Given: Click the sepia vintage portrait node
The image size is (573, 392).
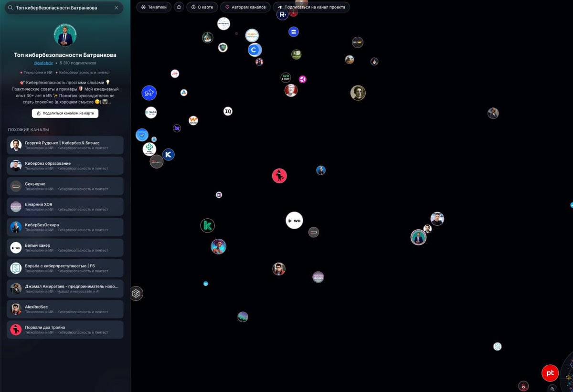Looking at the screenshot, I should (358, 93).
